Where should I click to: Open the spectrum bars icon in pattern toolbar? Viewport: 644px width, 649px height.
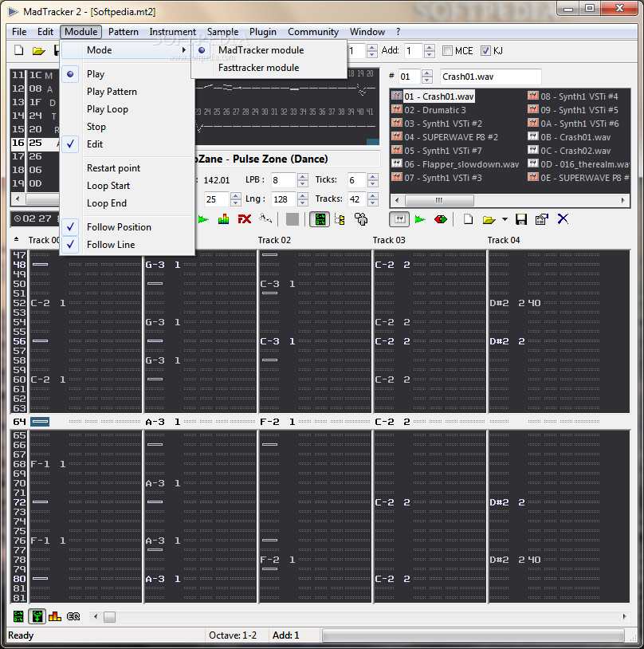223,219
